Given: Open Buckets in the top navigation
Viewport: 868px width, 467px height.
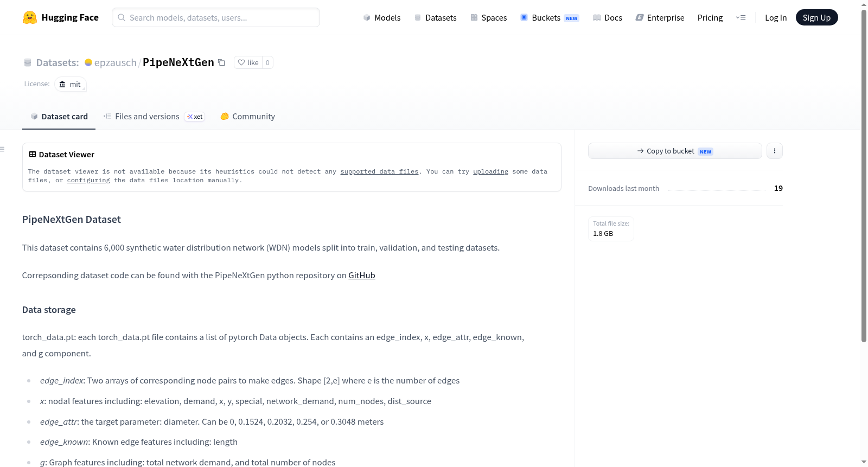Looking at the screenshot, I should tap(550, 17).
